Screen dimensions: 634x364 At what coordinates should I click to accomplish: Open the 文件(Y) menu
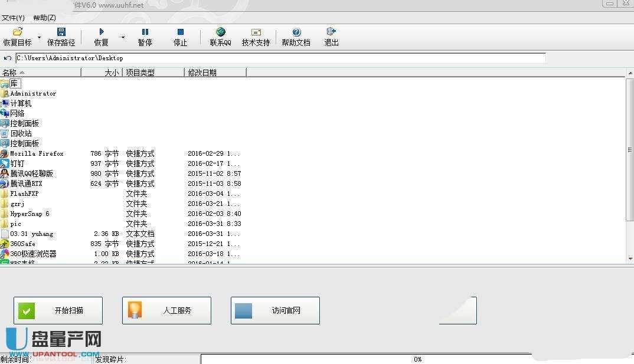13,18
